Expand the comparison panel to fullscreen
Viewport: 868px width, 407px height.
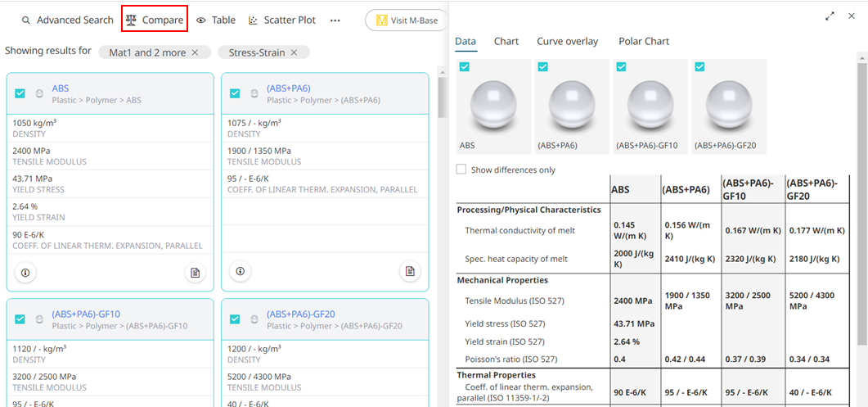(x=830, y=16)
